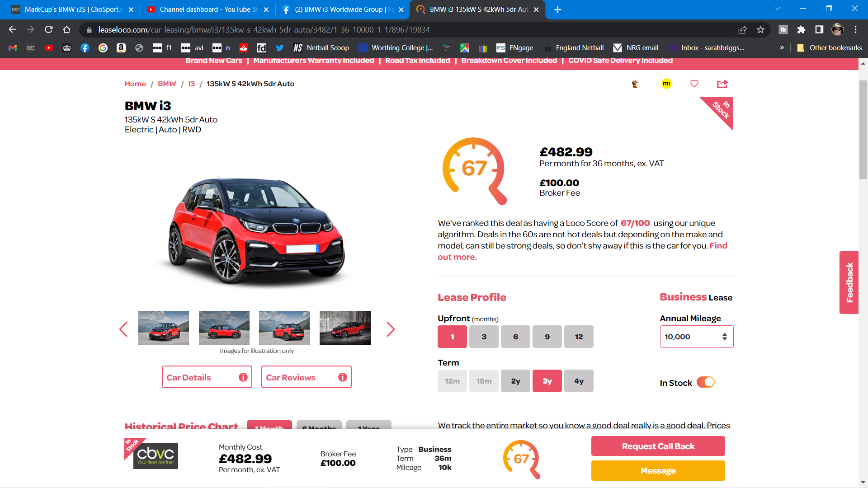868x488 pixels.
Task: Click the Request Call Back button
Action: 658,446
